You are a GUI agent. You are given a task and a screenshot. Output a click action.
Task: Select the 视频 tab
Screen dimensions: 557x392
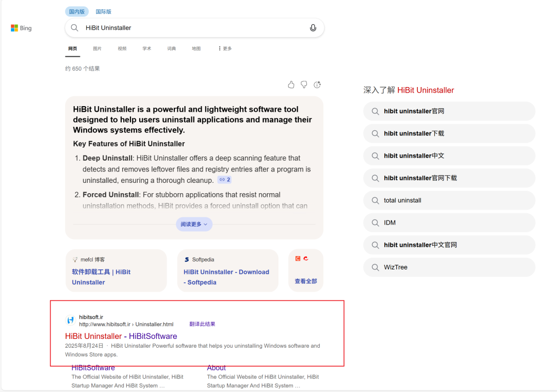[x=122, y=48]
